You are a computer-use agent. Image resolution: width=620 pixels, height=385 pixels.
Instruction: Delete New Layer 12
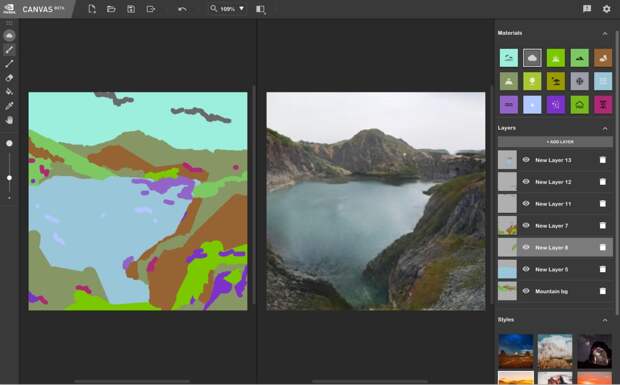(x=603, y=181)
